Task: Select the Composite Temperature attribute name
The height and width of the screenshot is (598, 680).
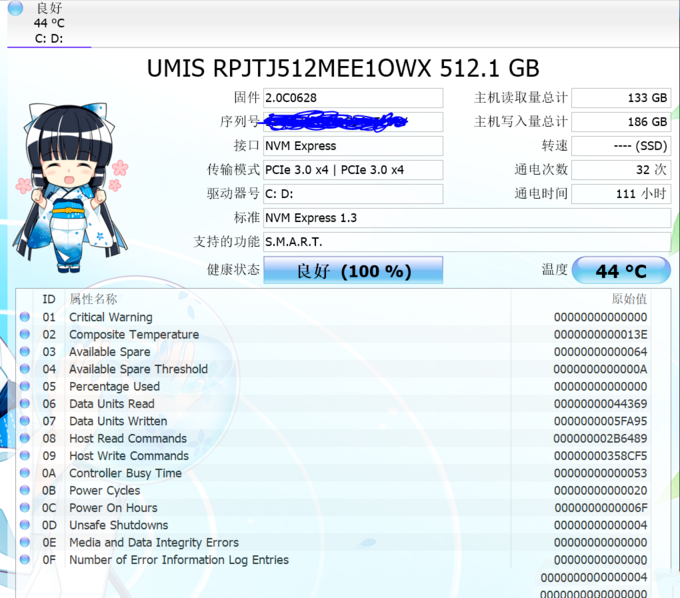Action: pyautogui.click(x=134, y=335)
